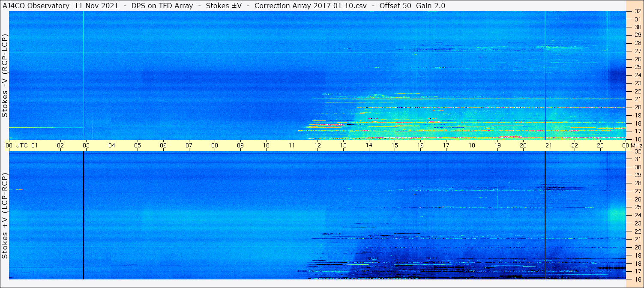Select the 03 hour tick on the time axis
This screenshot has height=288, width=644.
click(86, 145)
